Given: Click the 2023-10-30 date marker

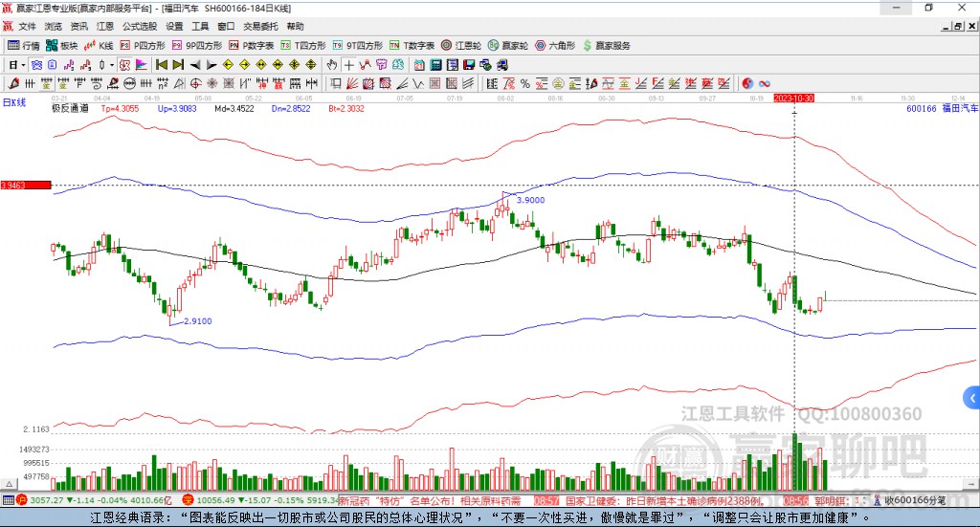Looking at the screenshot, I should [x=793, y=98].
